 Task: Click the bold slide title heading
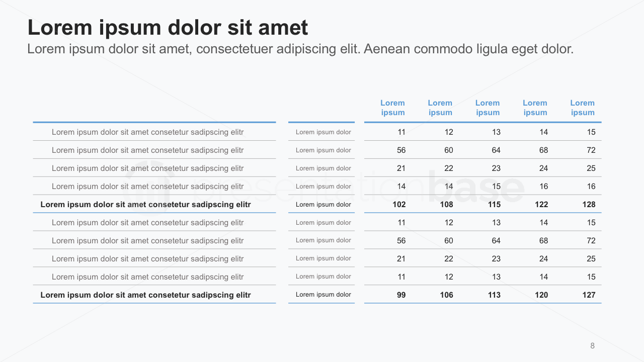168,28
